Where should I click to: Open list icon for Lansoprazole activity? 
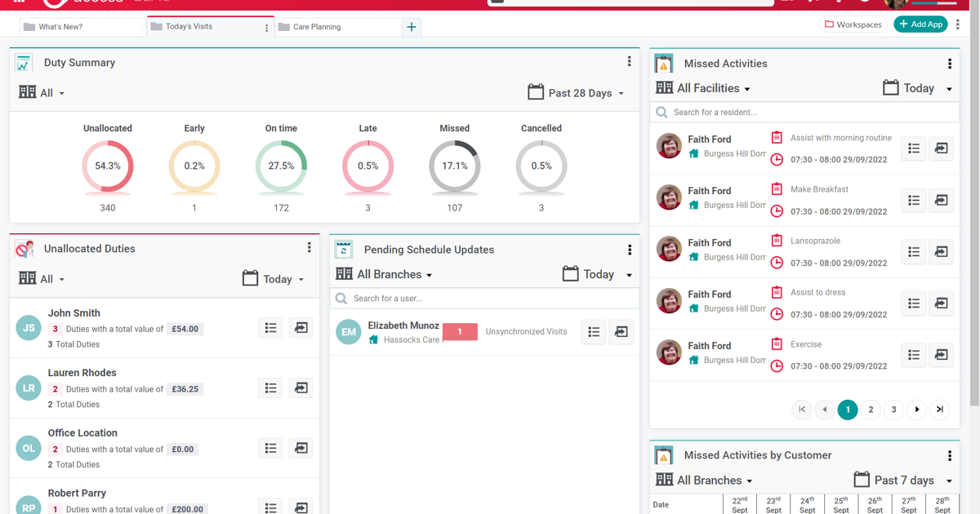coord(914,252)
